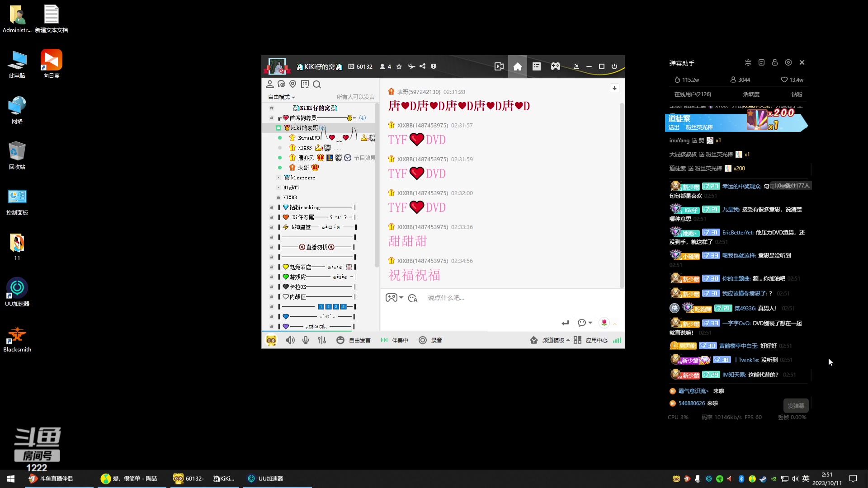Open the 自由模式 dropdown
The width and height of the screenshot is (868, 488).
click(282, 97)
